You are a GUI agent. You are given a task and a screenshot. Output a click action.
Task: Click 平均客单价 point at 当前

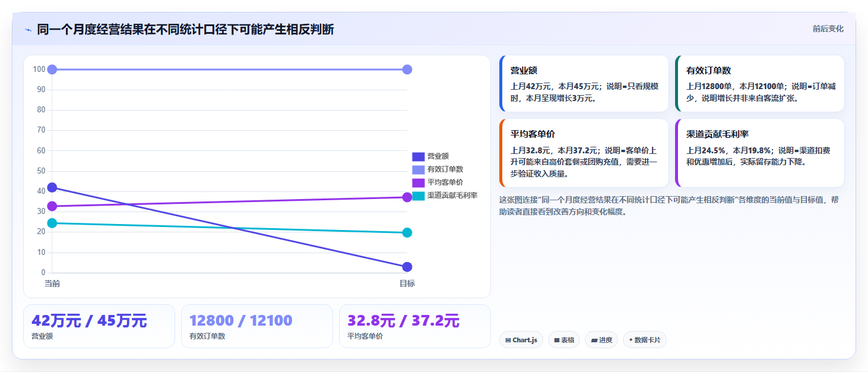click(x=52, y=206)
